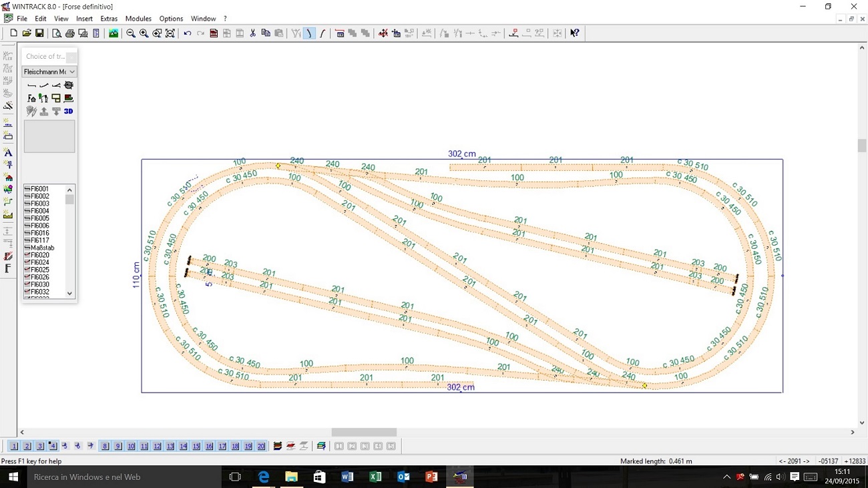
Task: Open the 3D view button
Action: [68, 111]
